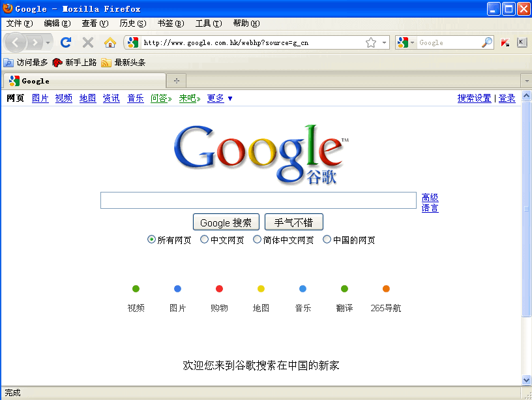Click the 265导航 label link
The width and height of the screenshot is (532, 400).
[x=386, y=308]
